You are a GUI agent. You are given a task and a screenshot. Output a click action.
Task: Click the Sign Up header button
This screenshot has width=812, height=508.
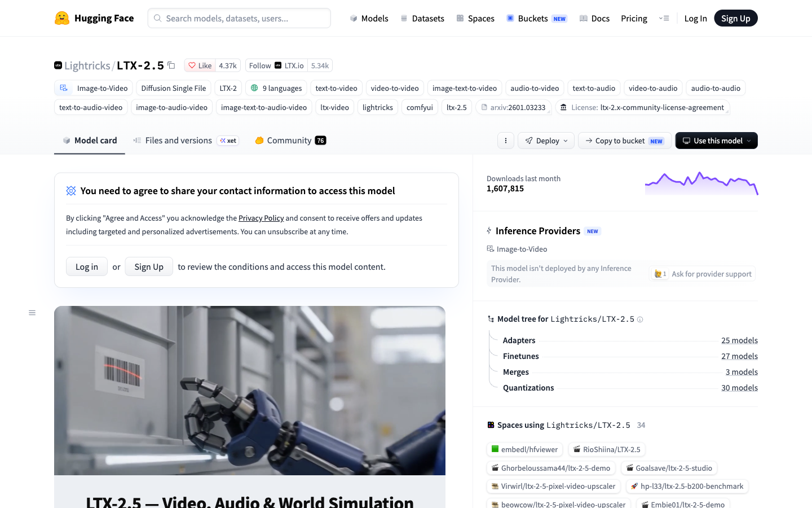[x=736, y=18]
